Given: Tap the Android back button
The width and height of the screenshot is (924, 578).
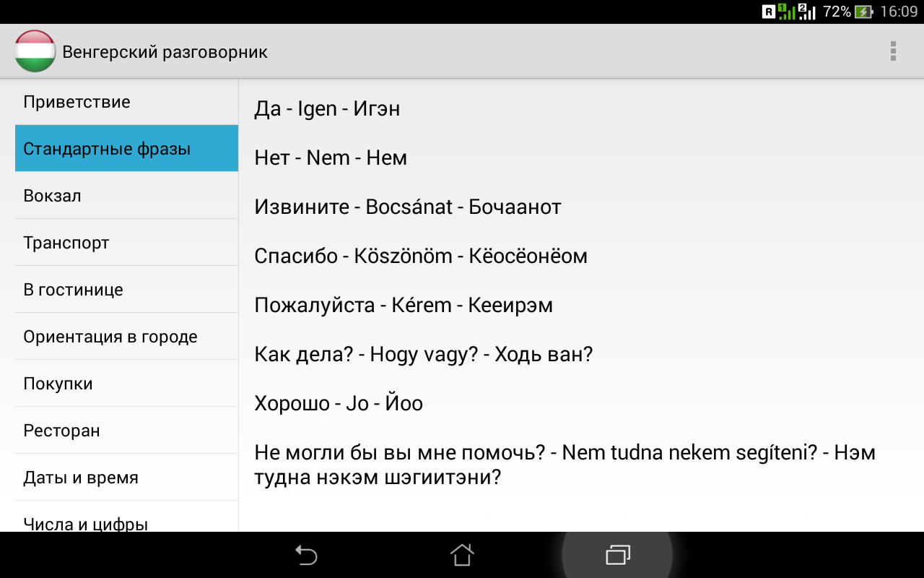Looking at the screenshot, I should pyautogui.click(x=306, y=555).
